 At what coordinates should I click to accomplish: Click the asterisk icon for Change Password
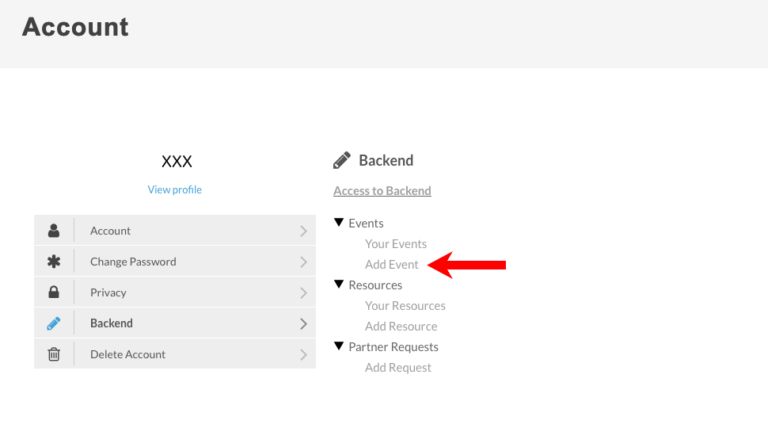pyautogui.click(x=54, y=262)
